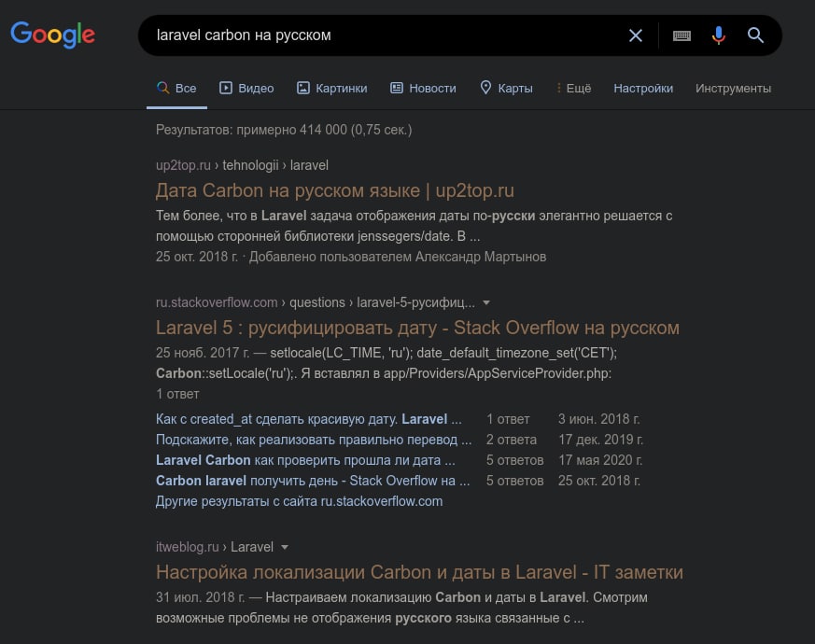Image resolution: width=815 pixels, height=644 pixels.
Task: Click the 1 ответ text under Carbon::setLocale snippet
Action: pyautogui.click(x=177, y=394)
